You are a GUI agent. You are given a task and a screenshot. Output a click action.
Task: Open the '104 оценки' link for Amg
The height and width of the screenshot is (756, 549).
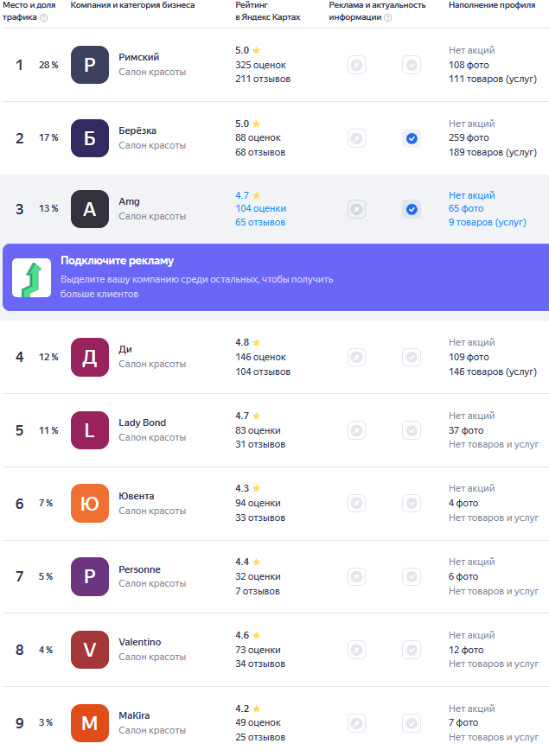click(260, 209)
